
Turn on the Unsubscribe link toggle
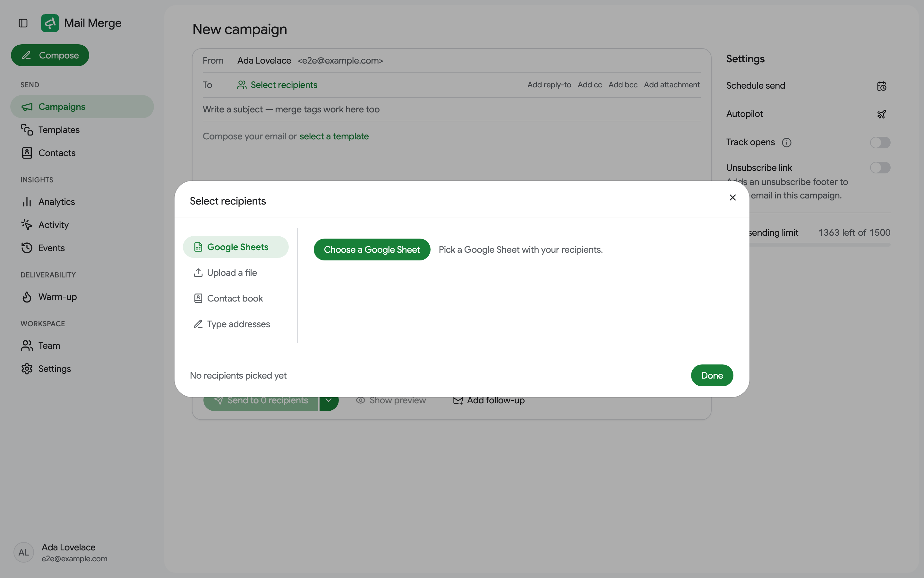pyautogui.click(x=880, y=167)
